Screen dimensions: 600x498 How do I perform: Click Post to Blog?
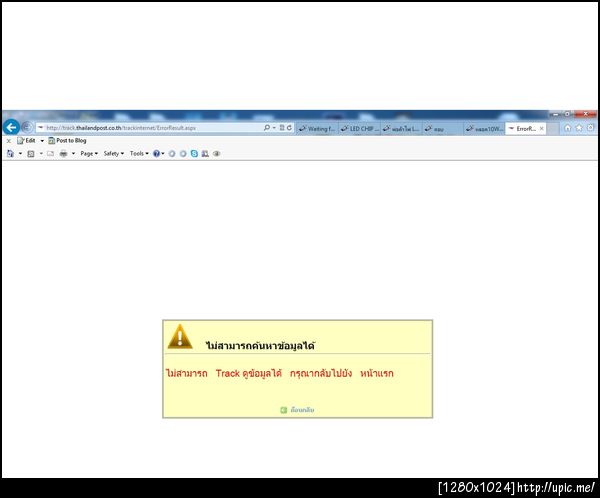tap(67, 140)
